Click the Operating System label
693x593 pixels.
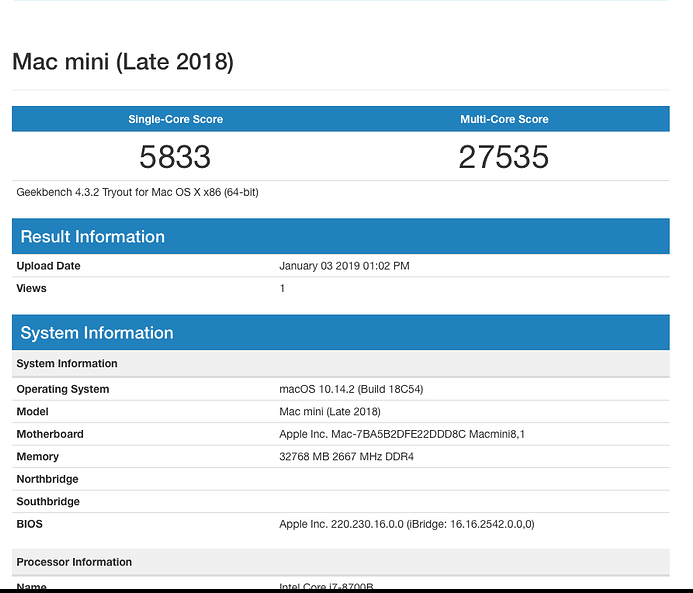coord(63,389)
